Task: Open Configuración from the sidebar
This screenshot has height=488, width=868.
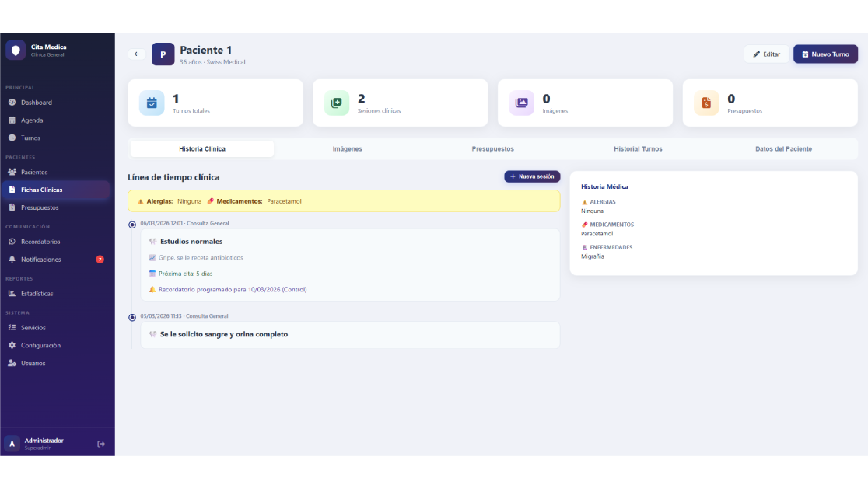Action: [40, 345]
